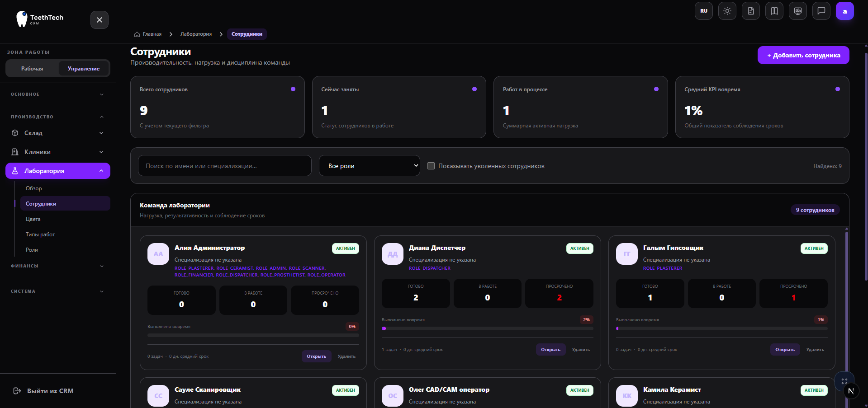Viewport: 868px width, 408px height.
Task: Open the Типы работ submenu item
Action: point(65,234)
